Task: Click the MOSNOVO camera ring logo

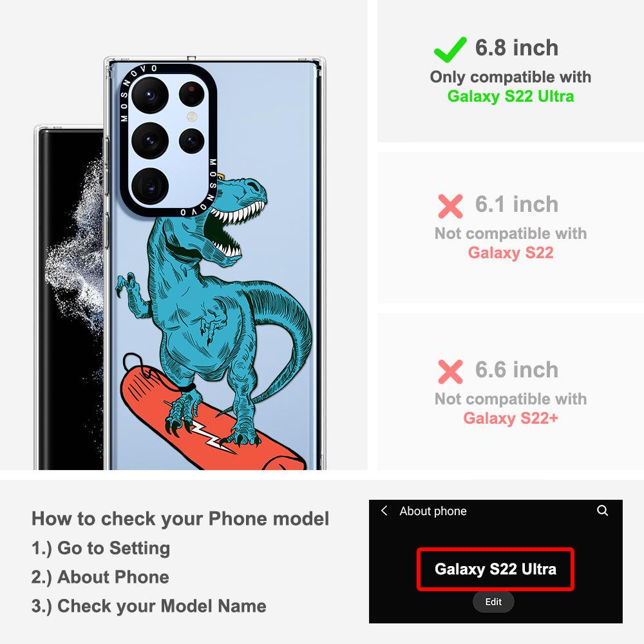Action: click(167, 140)
